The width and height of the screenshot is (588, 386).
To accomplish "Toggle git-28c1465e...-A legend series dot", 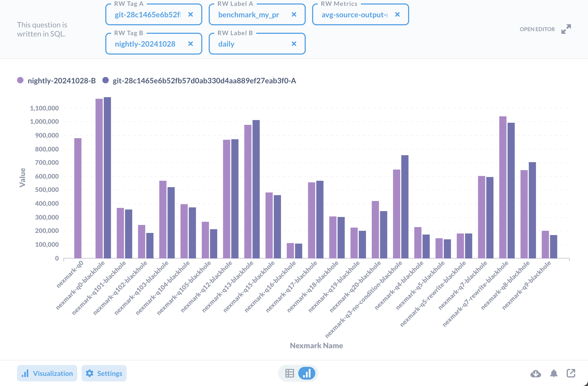I will [106, 80].
